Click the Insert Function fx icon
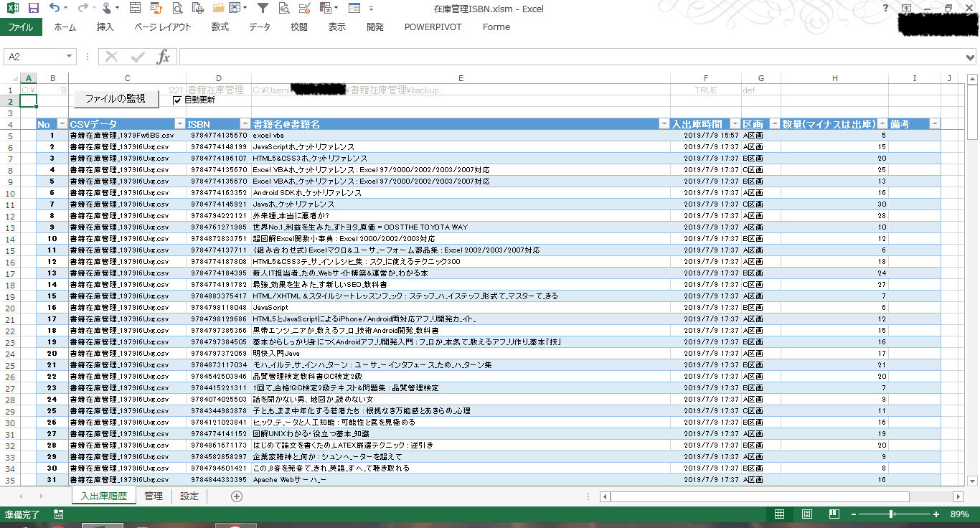 click(x=164, y=57)
